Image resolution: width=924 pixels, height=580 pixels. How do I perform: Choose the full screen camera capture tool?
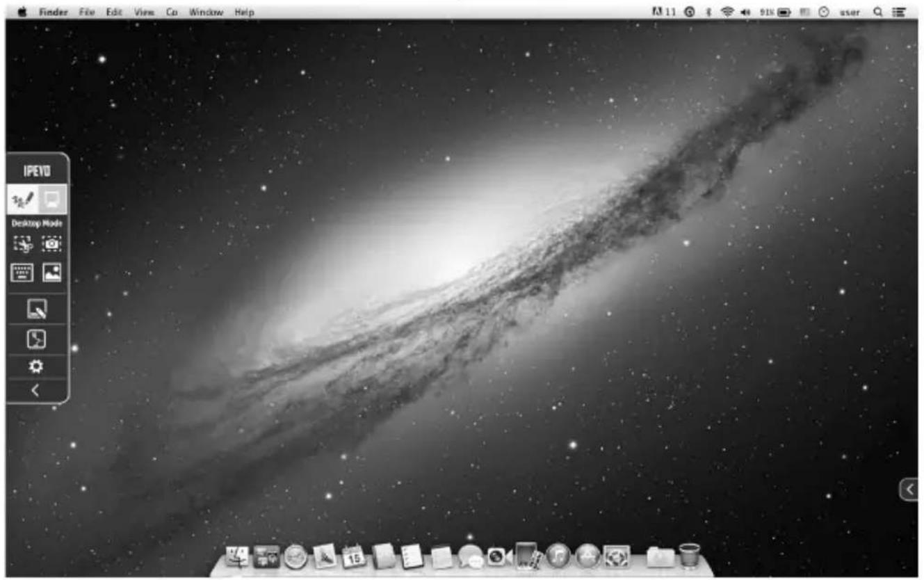(x=52, y=244)
